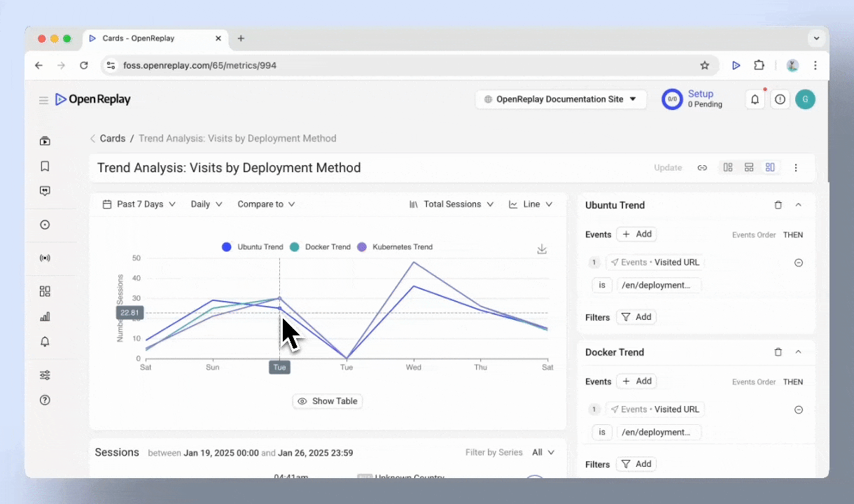Open the Total Sessions metric dropdown
854x504 pixels.
click(x=451, y=204)
